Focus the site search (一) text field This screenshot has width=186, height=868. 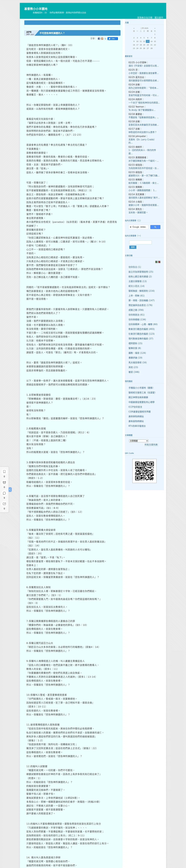pyautogui.click(x=140, y=242)
